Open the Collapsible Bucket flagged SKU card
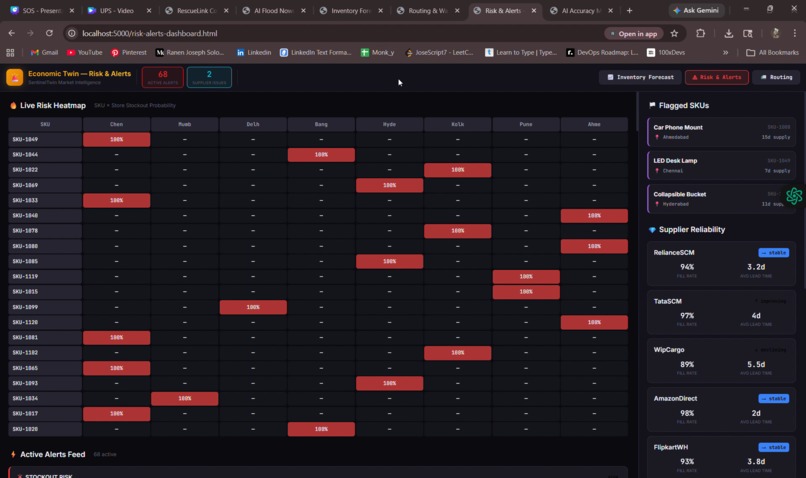This screenshot has height=478, width=806. tap(721, 198)
